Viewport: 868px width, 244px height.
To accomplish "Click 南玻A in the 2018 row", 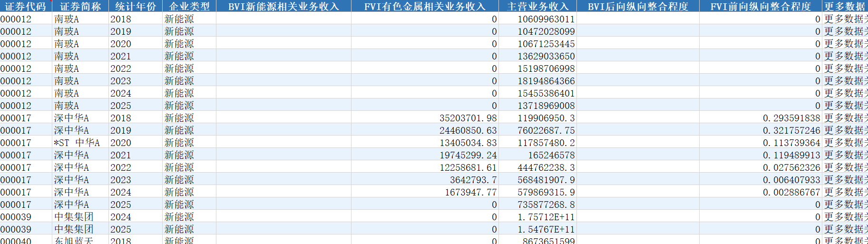I will tap(80, 19).
